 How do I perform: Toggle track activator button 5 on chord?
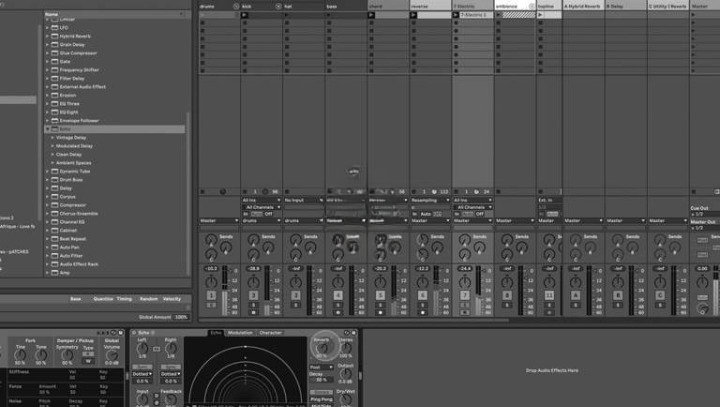pos(380,295)
